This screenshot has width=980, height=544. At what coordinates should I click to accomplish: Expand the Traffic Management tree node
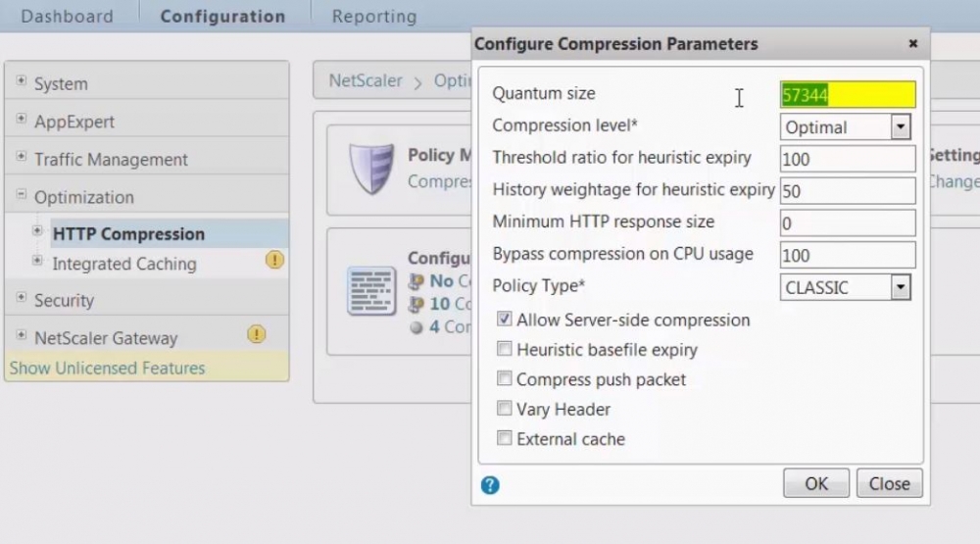(22, 156)
